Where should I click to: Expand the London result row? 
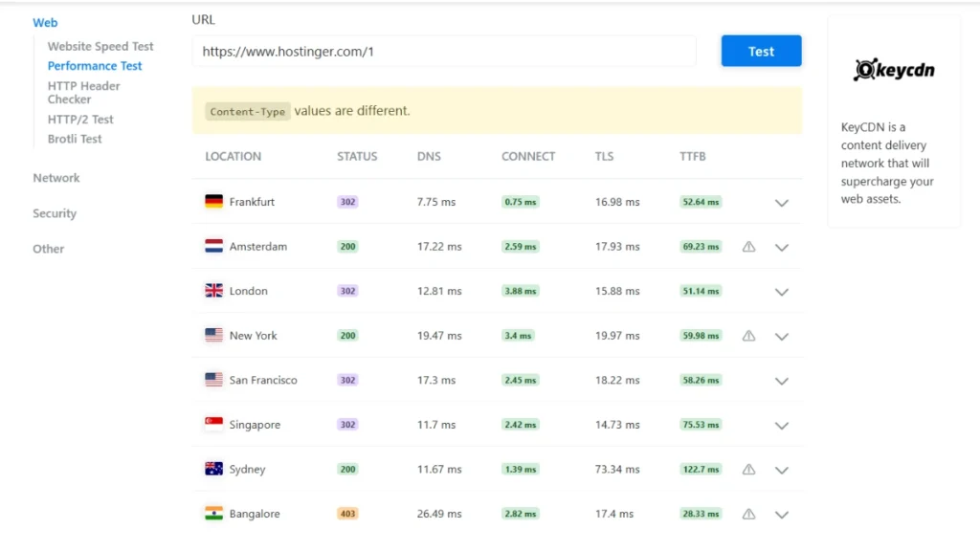(782, 291)
